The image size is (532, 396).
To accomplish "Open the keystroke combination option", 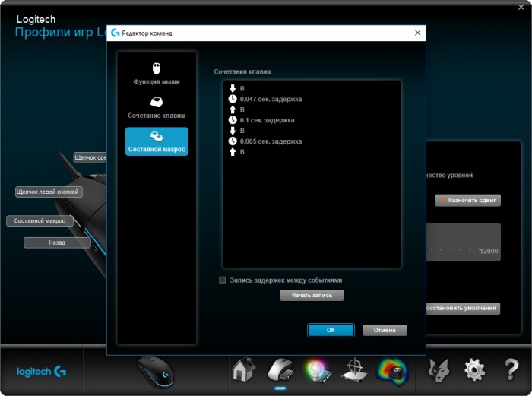I will 157,108.
